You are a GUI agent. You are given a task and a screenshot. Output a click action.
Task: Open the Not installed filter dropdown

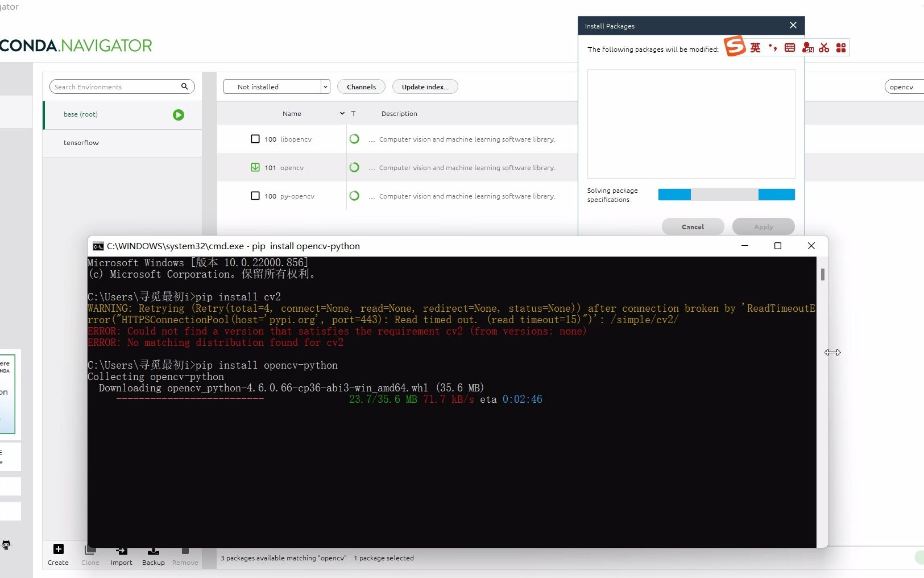(325, 86)
